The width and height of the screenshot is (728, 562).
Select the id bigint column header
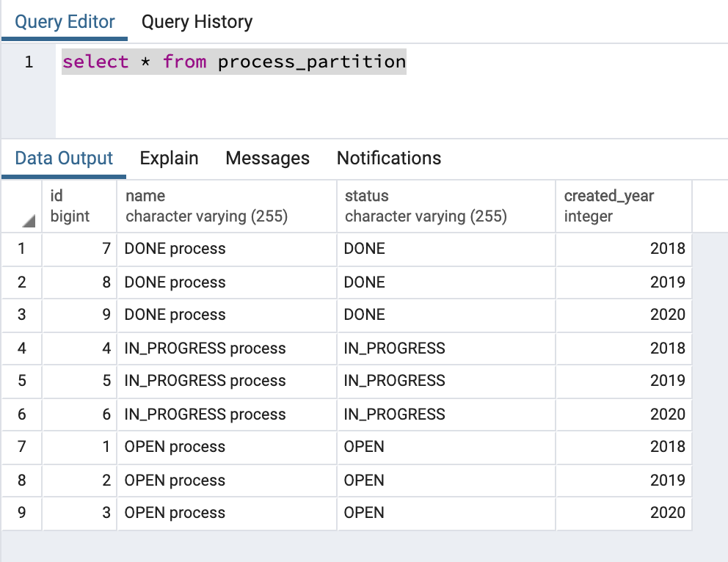click(79, 206)
